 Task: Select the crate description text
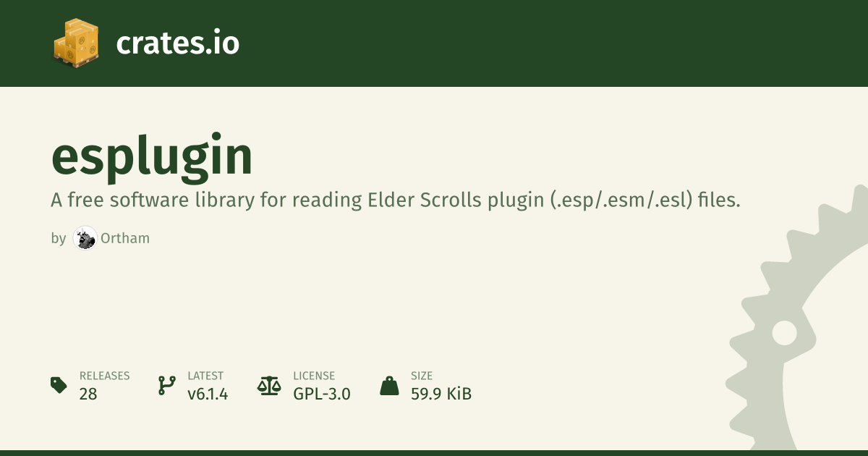pyautogui.click(x=395, y=200)
